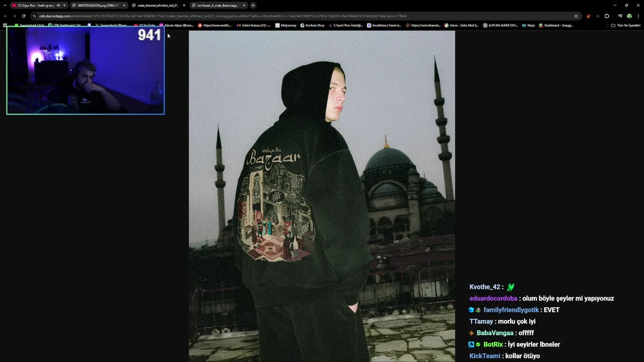Switch to the Sigur Ros YouTube tab
This screenshot has width=644, height=362.
(38, 5)
